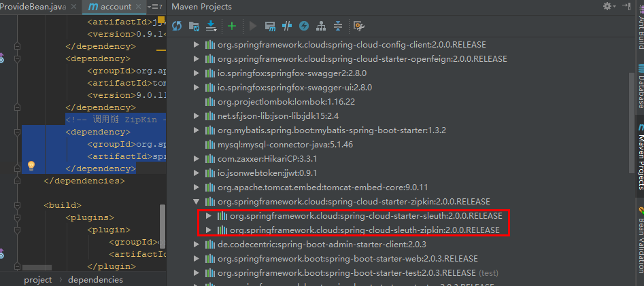
Task: Open Maven Projects panel gear menu
Action: 609,6
